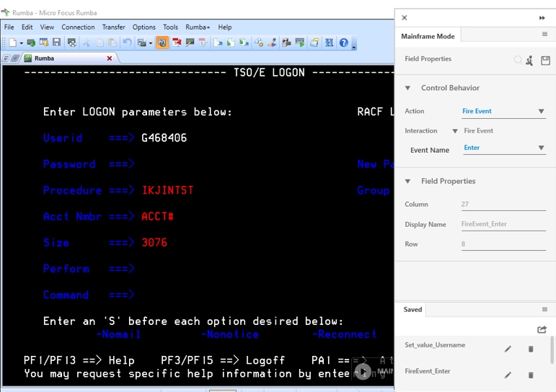Click the Column input field
The image size is (556, 392).
tap(503, 205)
